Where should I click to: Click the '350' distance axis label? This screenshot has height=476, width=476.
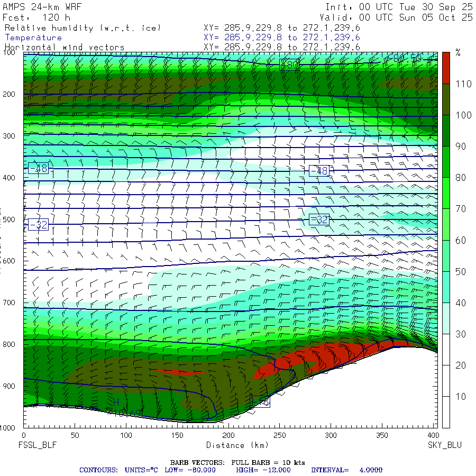coord(382,435)
